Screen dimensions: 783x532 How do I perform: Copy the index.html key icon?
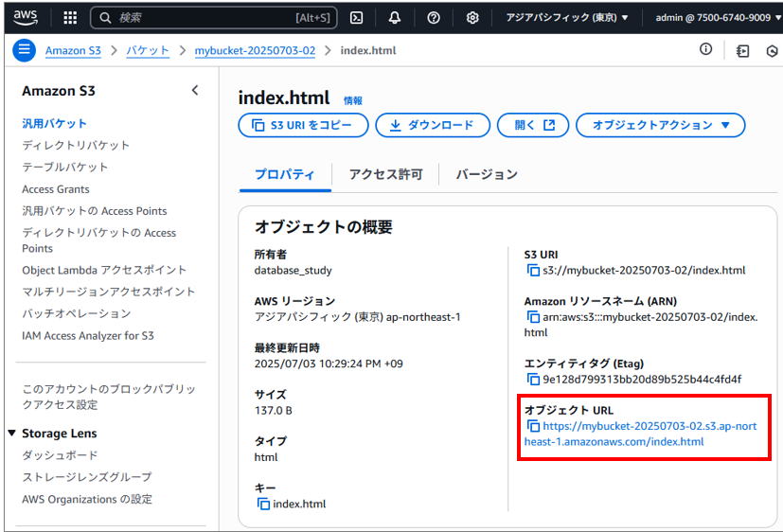coord(263,504)
